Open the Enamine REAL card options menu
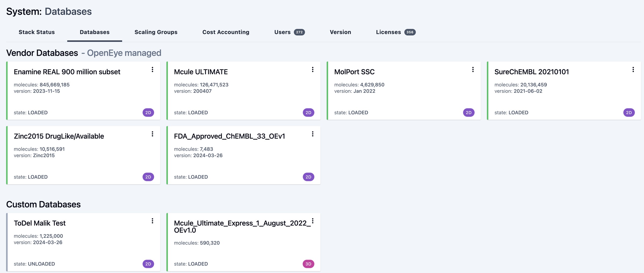Viewport: 644px width, 273px height. 152,70
